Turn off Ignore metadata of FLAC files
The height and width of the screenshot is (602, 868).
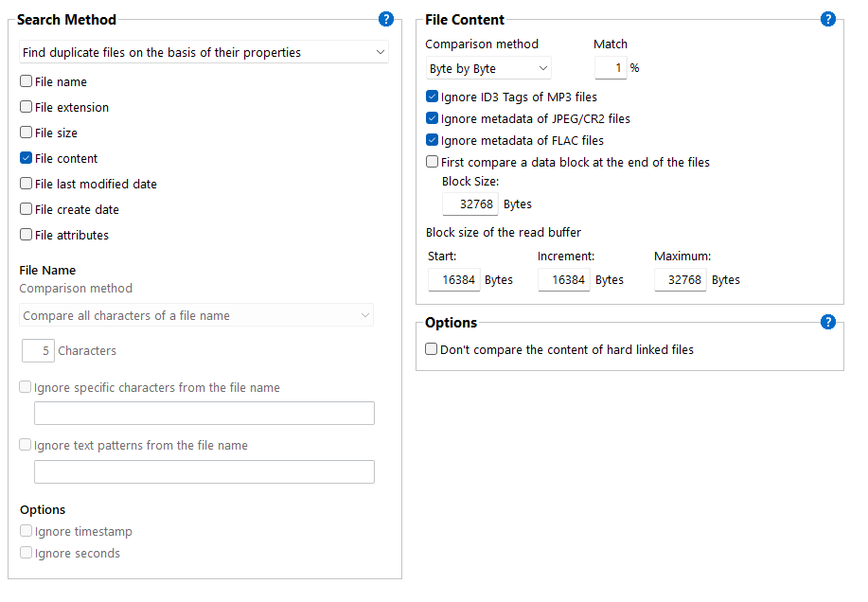click(433, 141)
